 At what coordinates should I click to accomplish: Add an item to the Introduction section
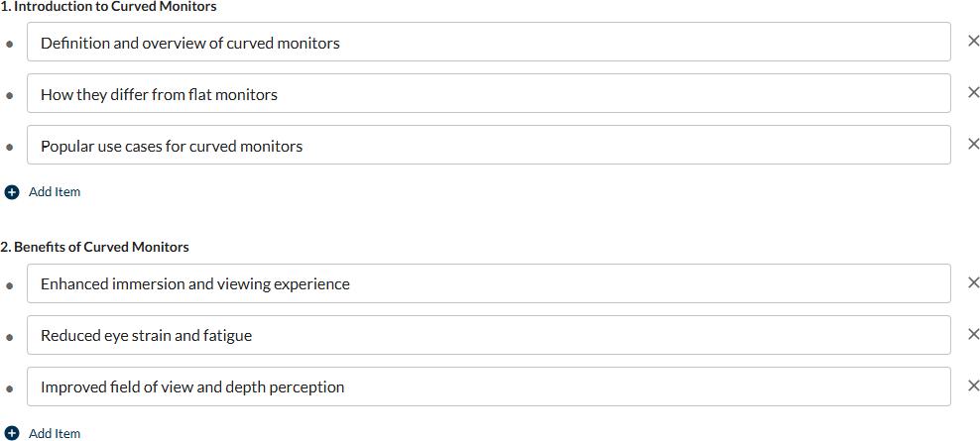click(54, 192)
